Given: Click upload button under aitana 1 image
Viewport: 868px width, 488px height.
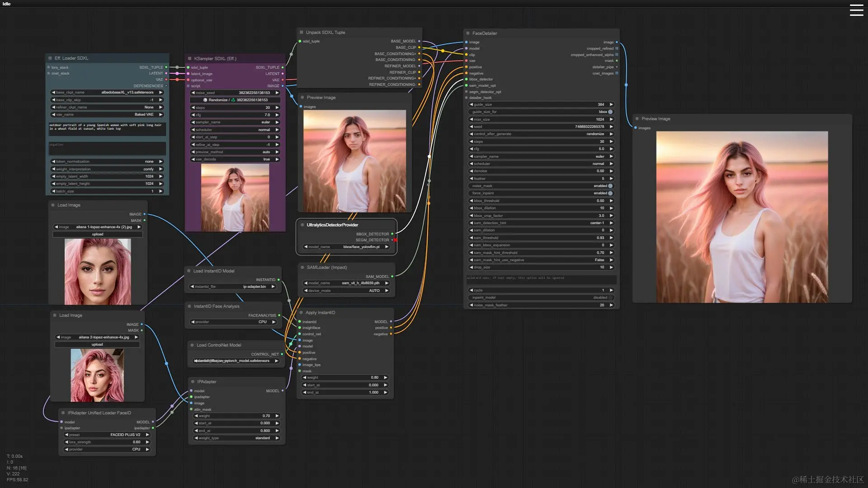Looking at the screenshot, I should (98, 234).
